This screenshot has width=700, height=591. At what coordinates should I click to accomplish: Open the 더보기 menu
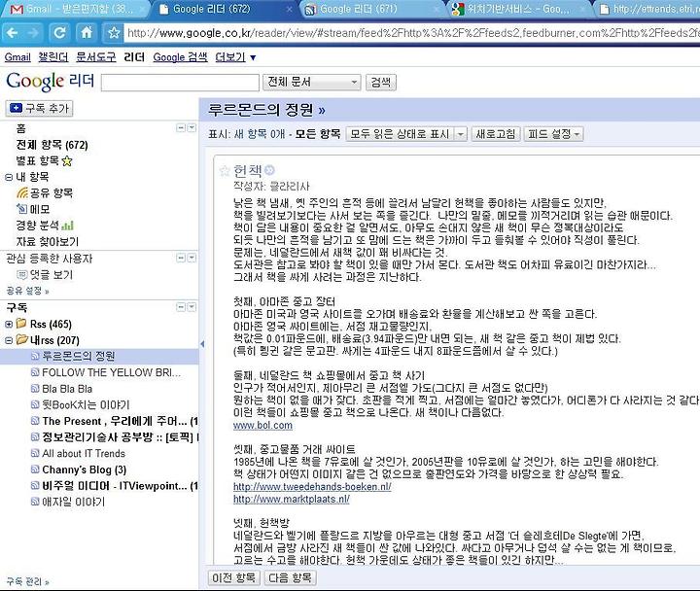pyautogui.click(x=235, y=57)
